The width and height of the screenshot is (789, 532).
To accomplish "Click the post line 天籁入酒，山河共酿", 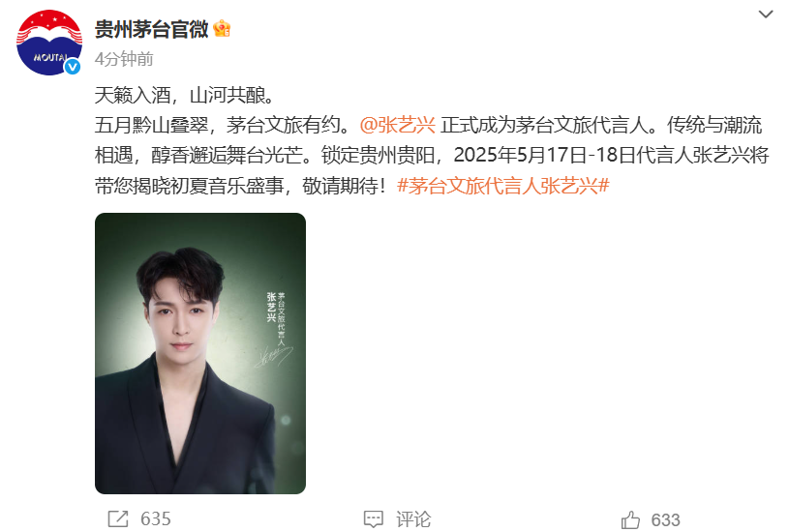I will (x=184, y=95).
